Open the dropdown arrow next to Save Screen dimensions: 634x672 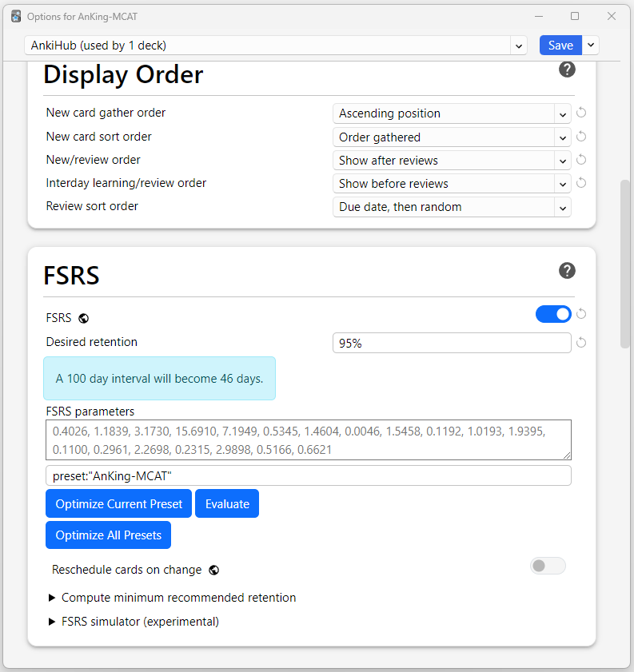pyautogui.click(x=590, y=45)
